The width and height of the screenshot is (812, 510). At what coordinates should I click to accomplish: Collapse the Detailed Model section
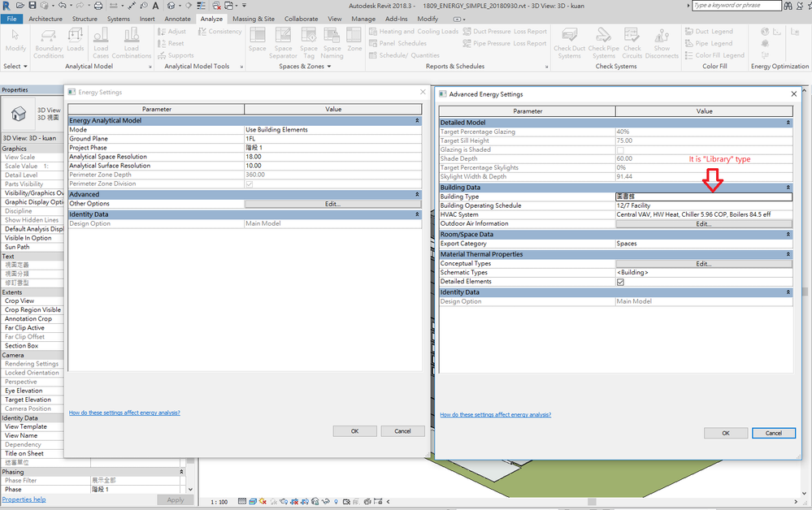pyautogui.click(x=788, y=123)
